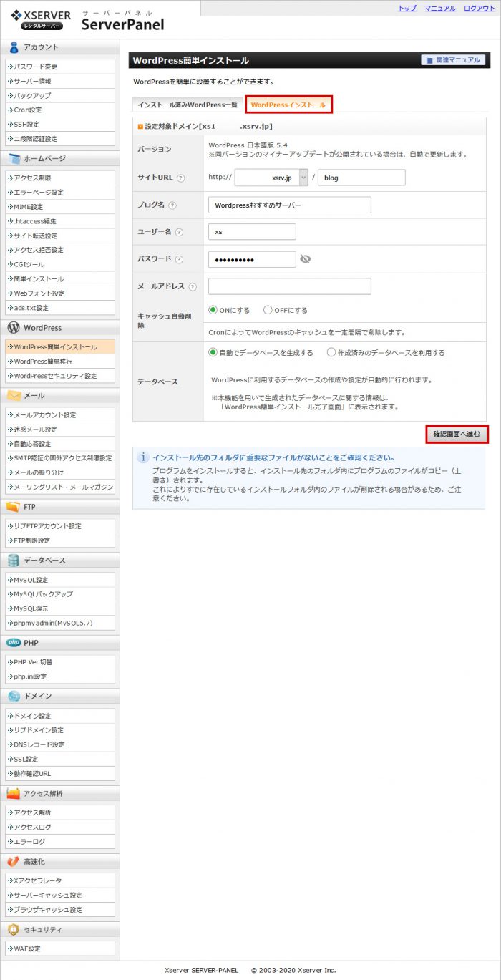
Task: Open MySQLバックアップ in sidebar
Action: [x=60, y=593]
